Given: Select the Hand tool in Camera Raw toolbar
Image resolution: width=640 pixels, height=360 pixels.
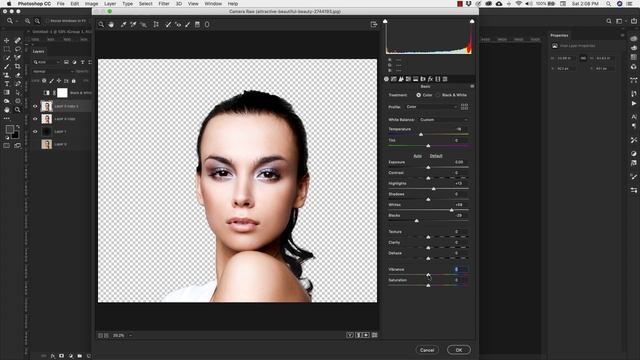Looking at the screenshot, I should click(111, 24).
